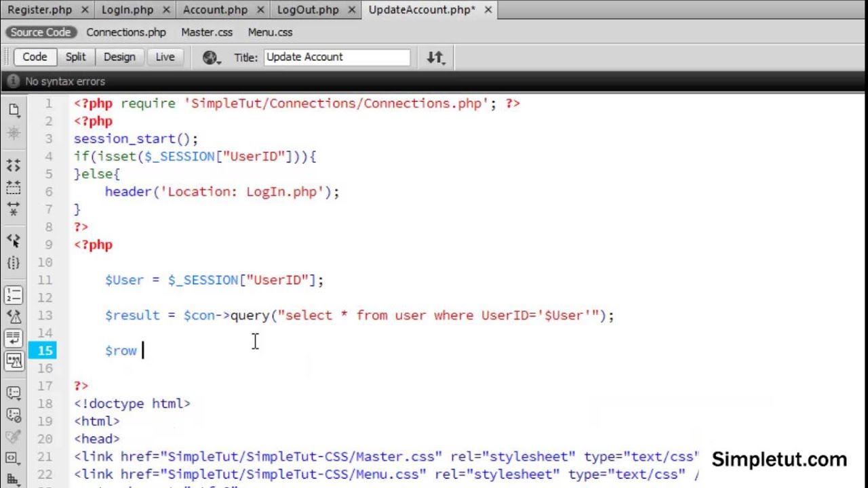The height and width of the screenshot is (488, 868).
Task: Toggle the Line Numbers icon
Action: pyautogui.click(x=14, y=295)
